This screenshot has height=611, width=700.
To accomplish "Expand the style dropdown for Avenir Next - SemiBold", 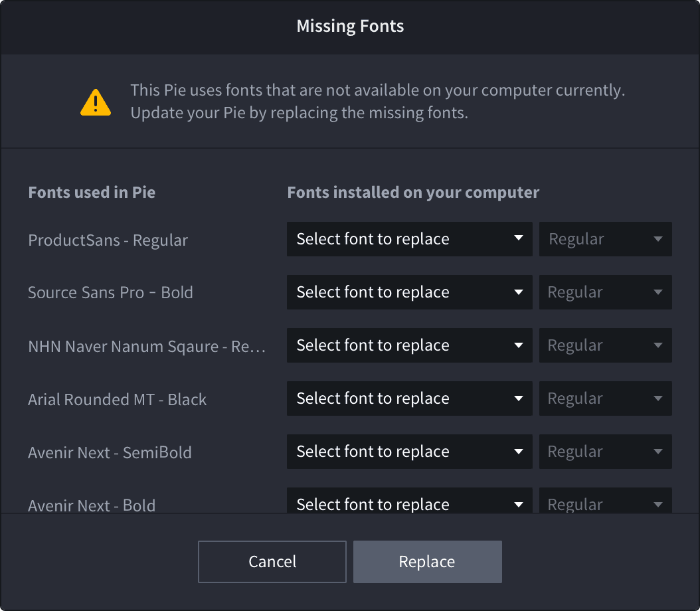I will 605,452.
